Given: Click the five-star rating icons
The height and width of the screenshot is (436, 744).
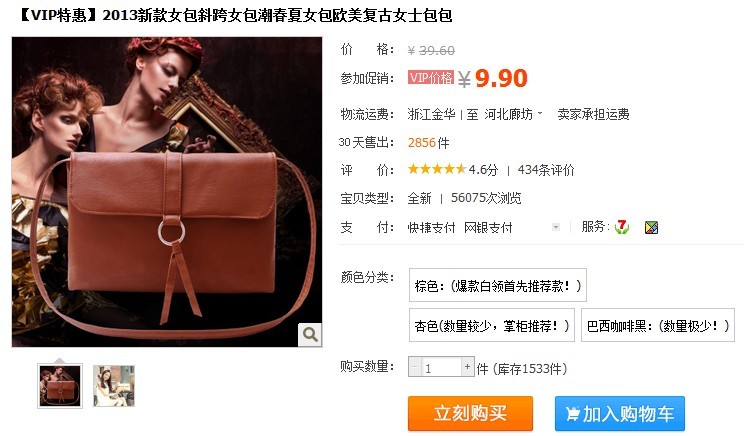Looking at the screenshot, I should tap(437, 169).
